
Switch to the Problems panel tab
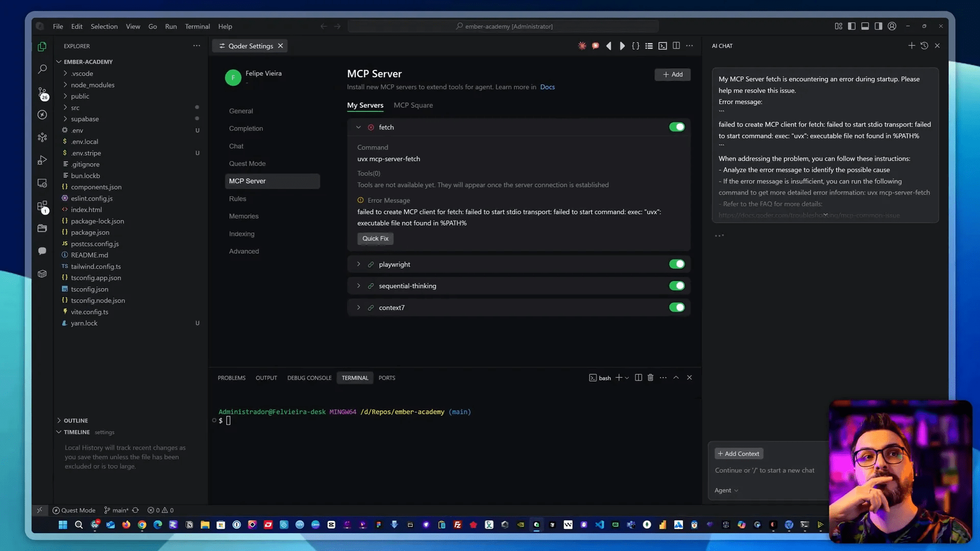(x=231, y=378)
